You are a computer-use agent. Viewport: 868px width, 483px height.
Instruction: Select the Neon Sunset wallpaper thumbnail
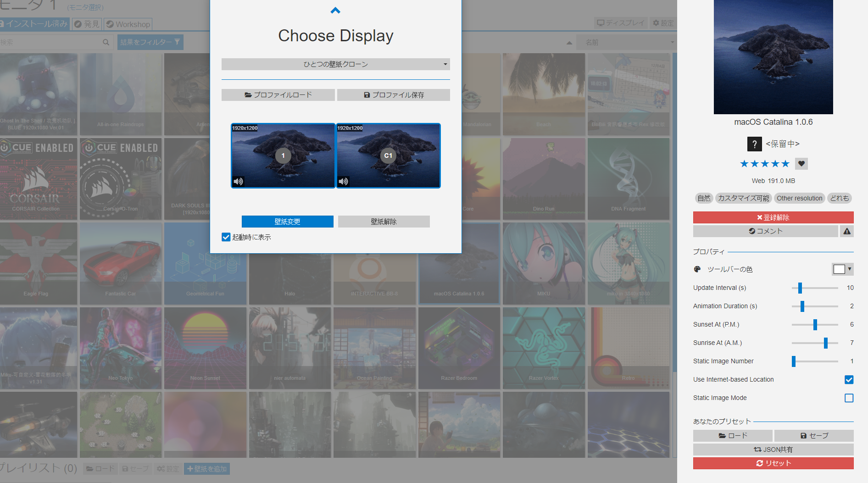pyautogui.click(x=205, y=348)
